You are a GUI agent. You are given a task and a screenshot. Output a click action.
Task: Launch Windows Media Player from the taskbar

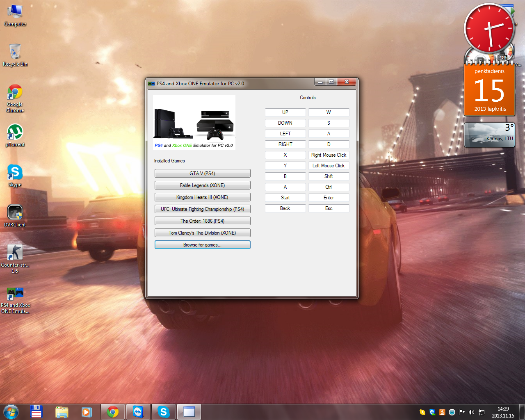(x=87, y=412)
